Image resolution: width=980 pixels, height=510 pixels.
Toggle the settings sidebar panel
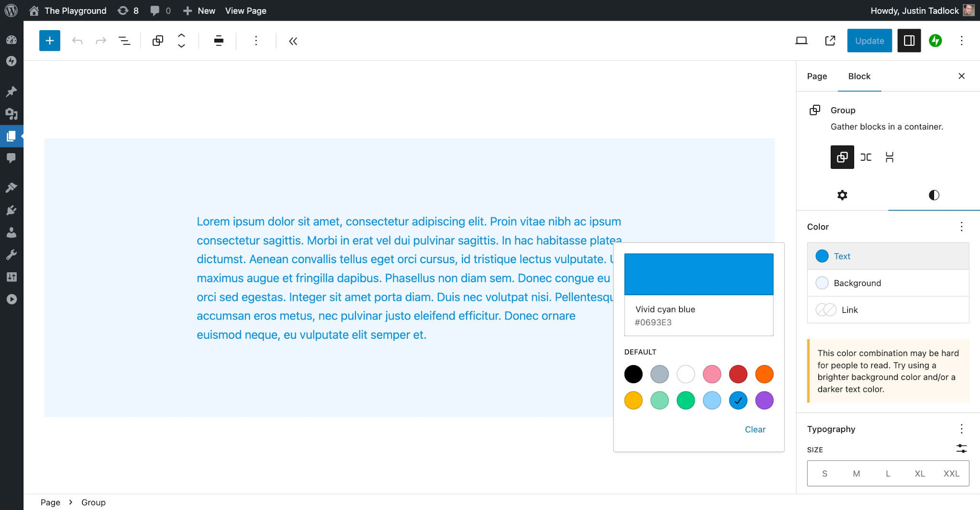coord(908,41)
